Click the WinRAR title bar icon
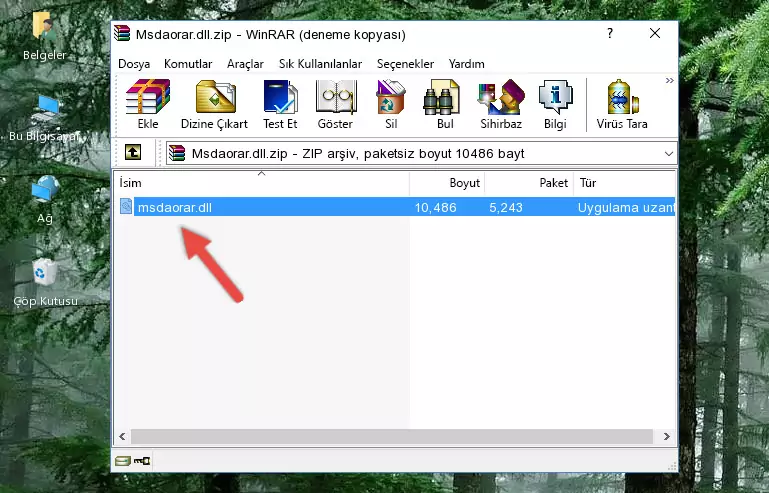Image resolution: width=769 pixels, height=493 pixels. [x=122, y=33]
